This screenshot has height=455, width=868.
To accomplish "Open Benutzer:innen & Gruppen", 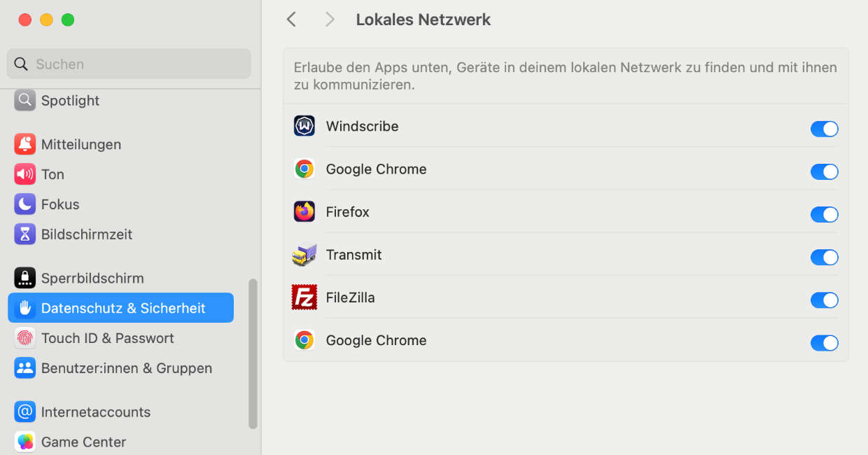I will point(120,369).
